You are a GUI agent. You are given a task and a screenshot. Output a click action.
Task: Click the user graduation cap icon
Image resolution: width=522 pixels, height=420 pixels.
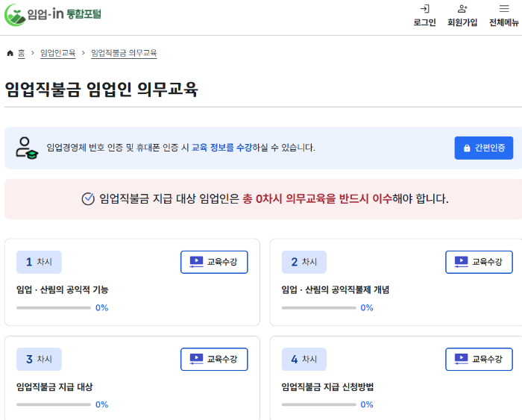(27, 148)
